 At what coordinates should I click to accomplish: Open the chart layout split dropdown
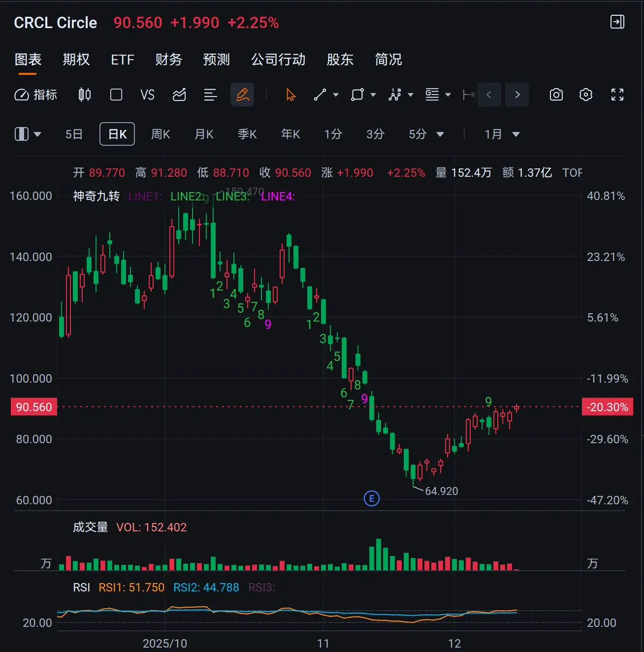tap(28, 134)
